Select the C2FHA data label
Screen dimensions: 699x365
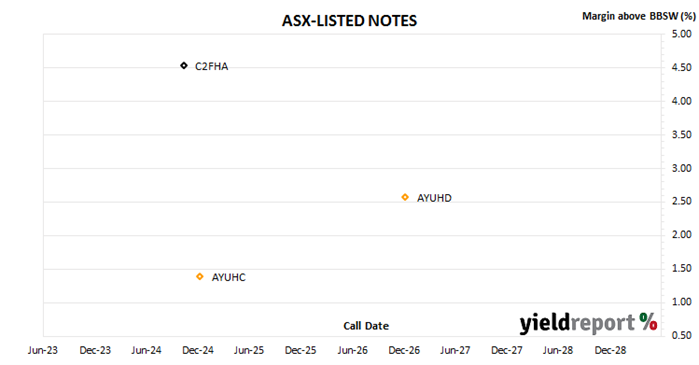[x=211, y=66]
